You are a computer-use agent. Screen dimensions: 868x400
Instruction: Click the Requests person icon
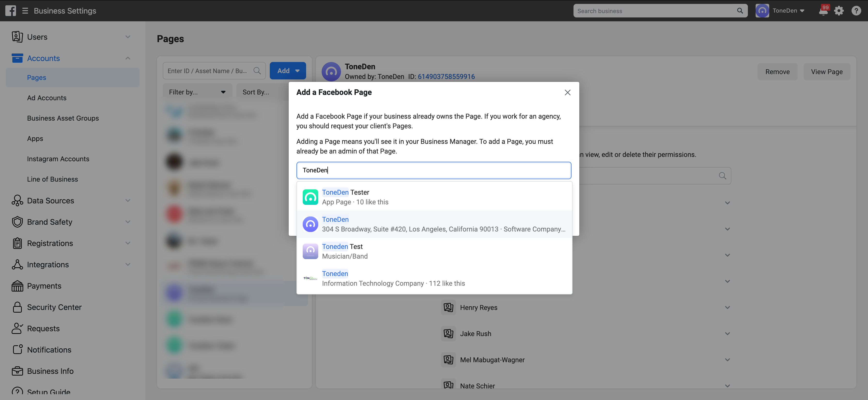coord(17,328)
